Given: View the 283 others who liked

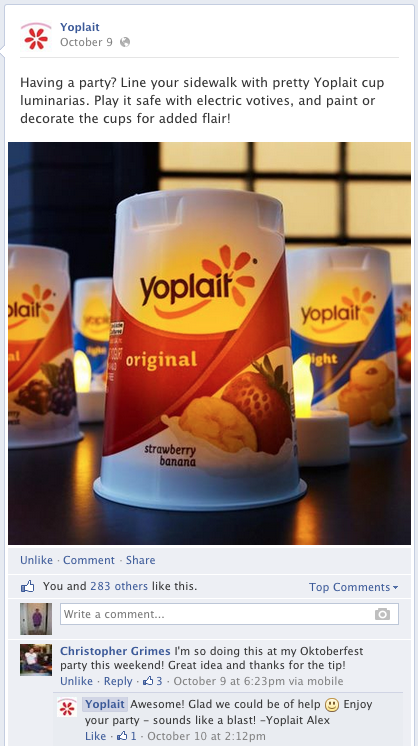Looking at the screenshot, I should point(119,587).
